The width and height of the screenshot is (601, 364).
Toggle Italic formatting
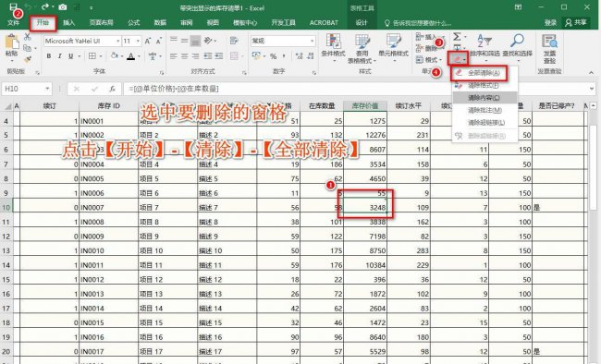click(x=59, y=56)
